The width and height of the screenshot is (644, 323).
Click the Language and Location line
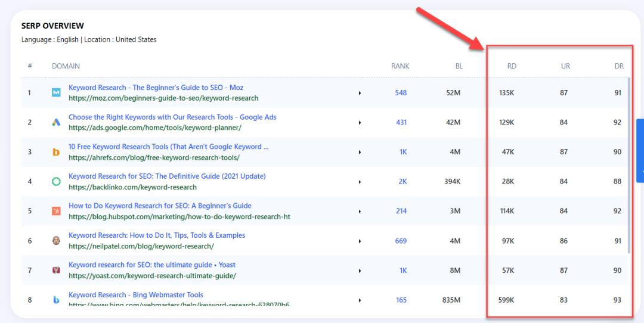click(89, 40)
